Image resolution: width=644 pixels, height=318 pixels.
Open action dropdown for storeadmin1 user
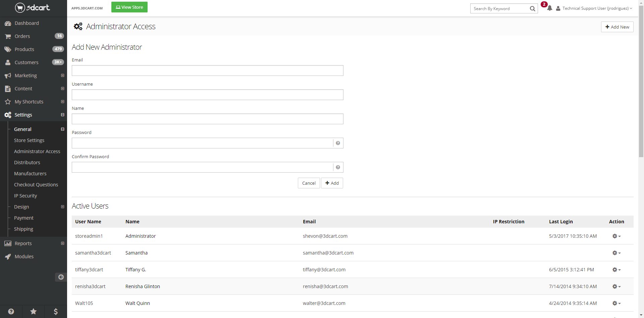click(x=616, y=236)
